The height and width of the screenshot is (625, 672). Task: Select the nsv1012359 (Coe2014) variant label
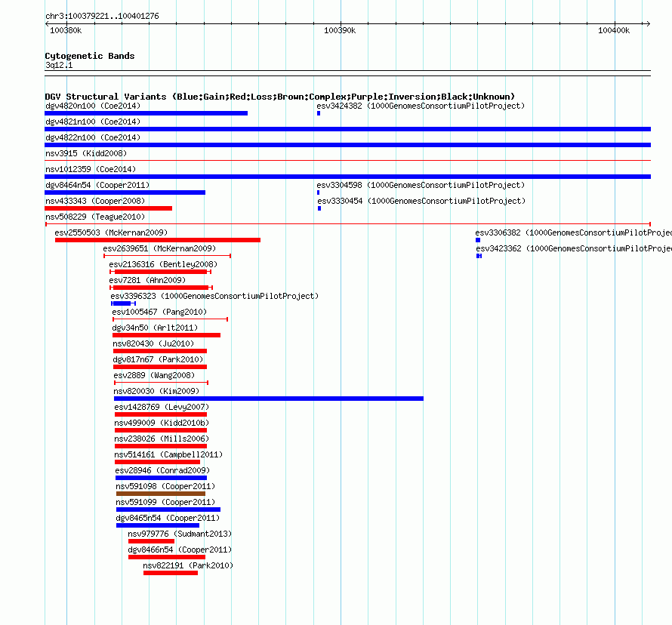(91, 169)
